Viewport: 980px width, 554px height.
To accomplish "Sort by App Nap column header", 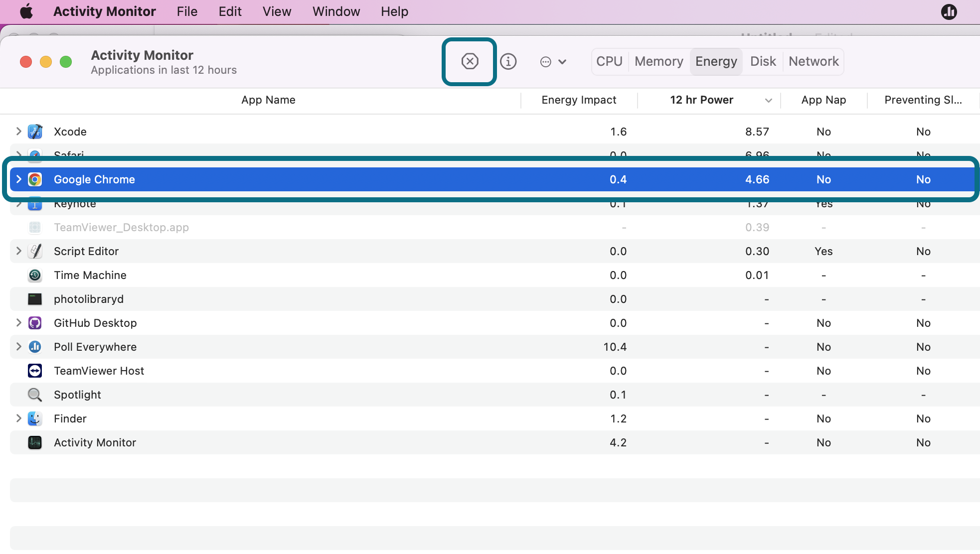I will [x=823, y=100].
